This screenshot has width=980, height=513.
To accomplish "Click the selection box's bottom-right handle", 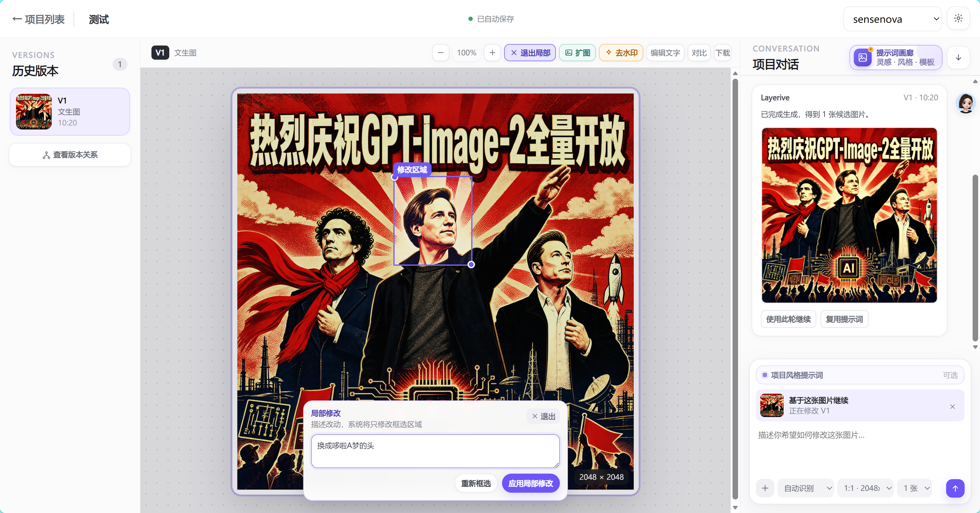I will pyautogui.click(x=471, y=264).
